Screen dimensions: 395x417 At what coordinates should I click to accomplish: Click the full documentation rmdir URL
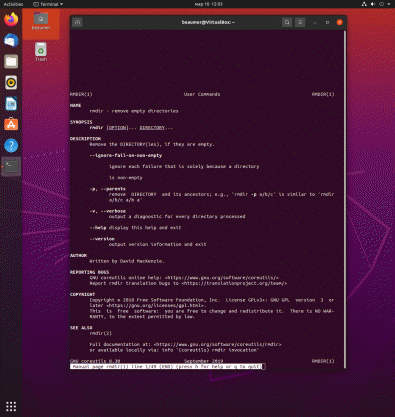point(217,344)
